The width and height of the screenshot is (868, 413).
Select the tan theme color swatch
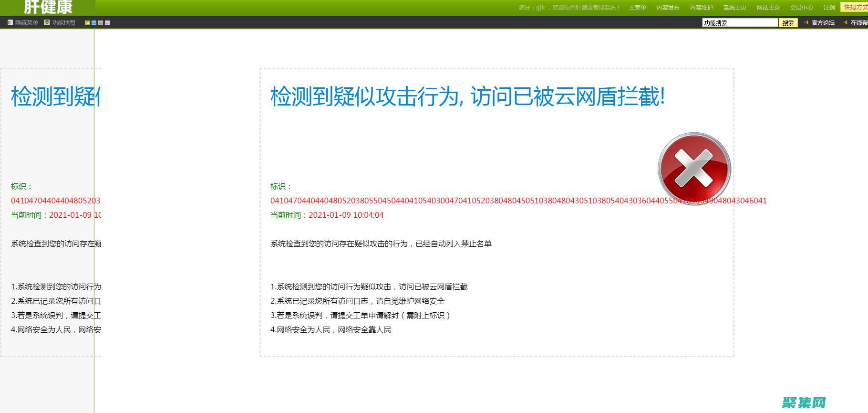coord(101,22)
